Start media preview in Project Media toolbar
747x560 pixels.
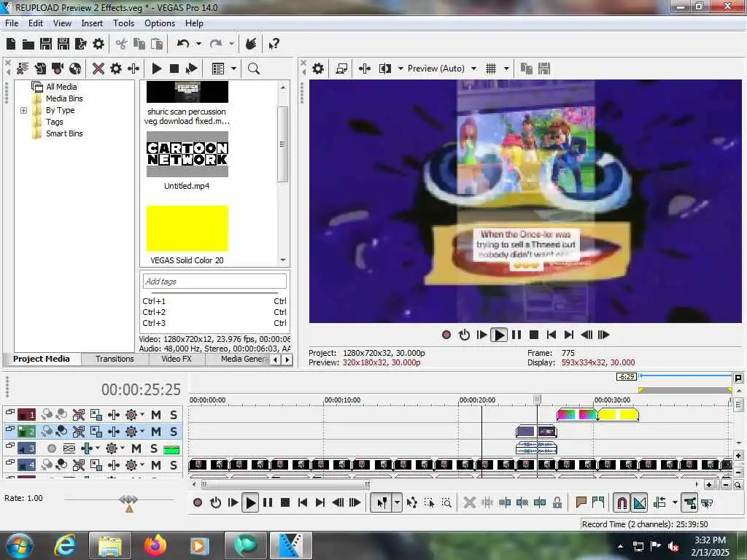click(157, 69)
